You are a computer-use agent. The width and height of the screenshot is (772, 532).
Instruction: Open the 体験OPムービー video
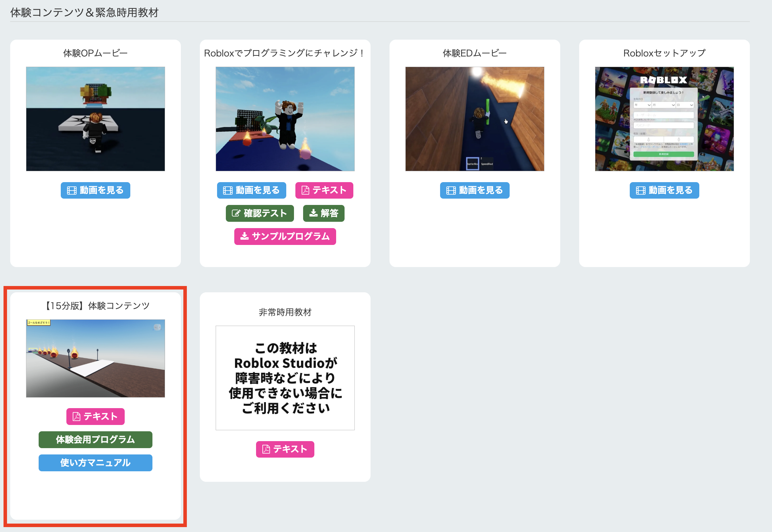(95, 190)
